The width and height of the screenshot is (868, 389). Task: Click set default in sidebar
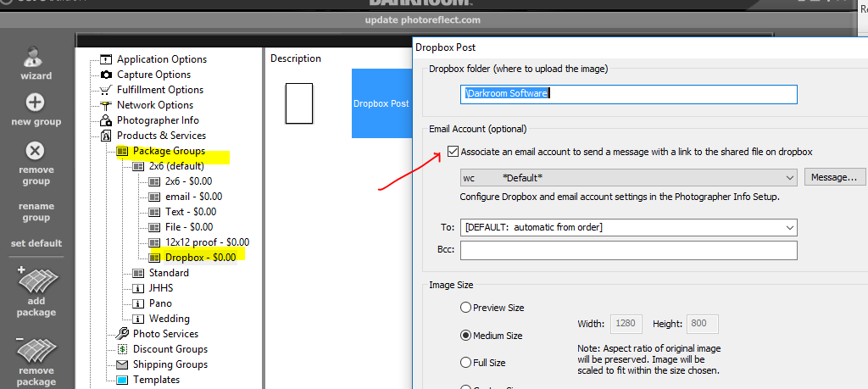click(36, 243)
